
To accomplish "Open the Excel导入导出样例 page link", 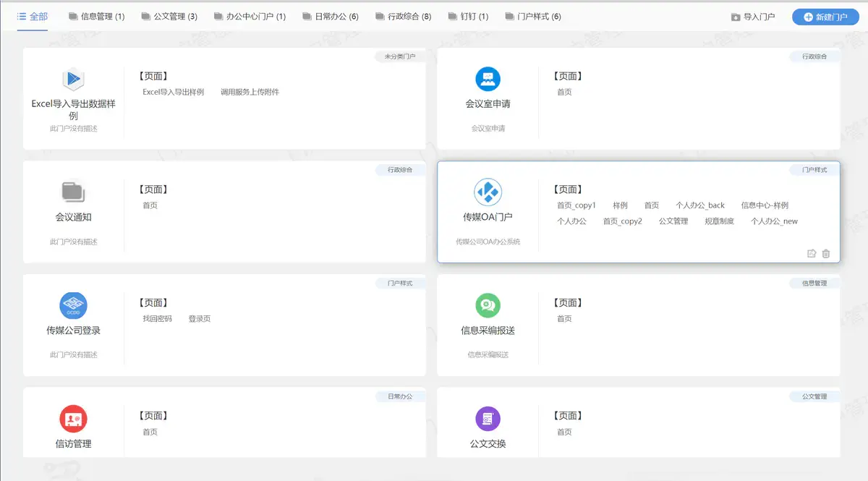I will (174, 92).
